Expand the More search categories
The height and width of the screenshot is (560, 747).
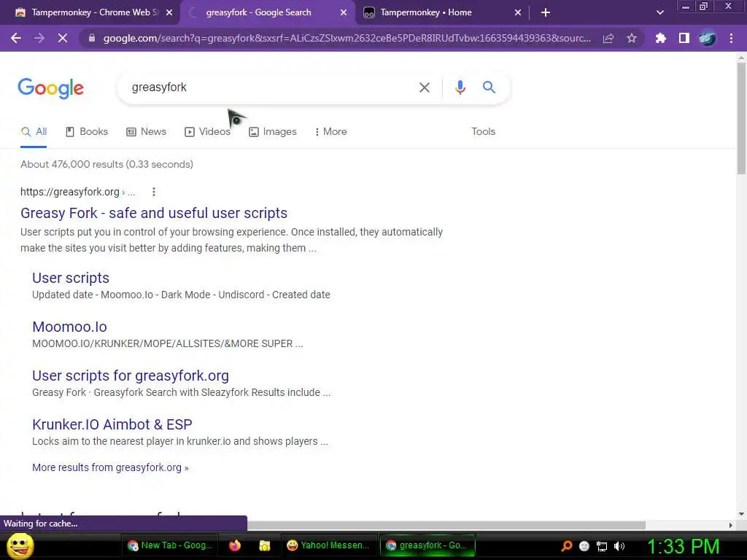[330, 131]
